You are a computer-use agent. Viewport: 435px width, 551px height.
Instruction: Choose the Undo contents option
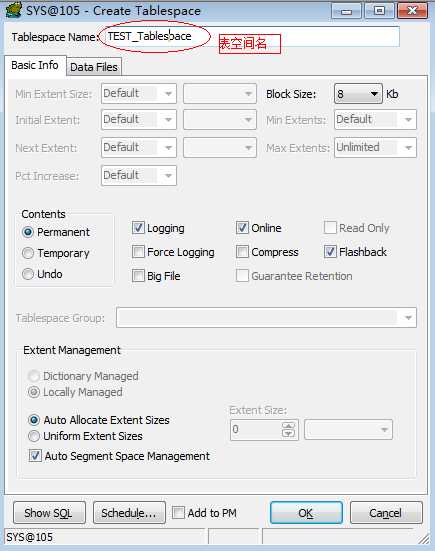[28, 274]
